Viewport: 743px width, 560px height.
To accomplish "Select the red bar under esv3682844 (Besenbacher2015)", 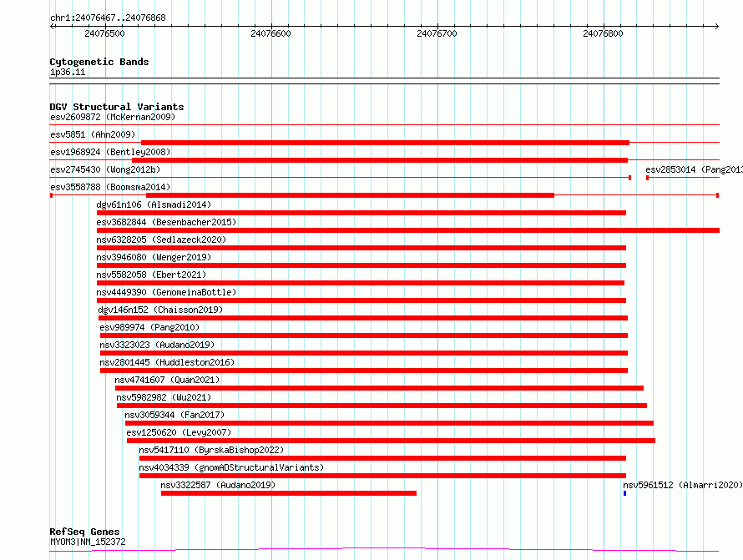I will 408,230.
